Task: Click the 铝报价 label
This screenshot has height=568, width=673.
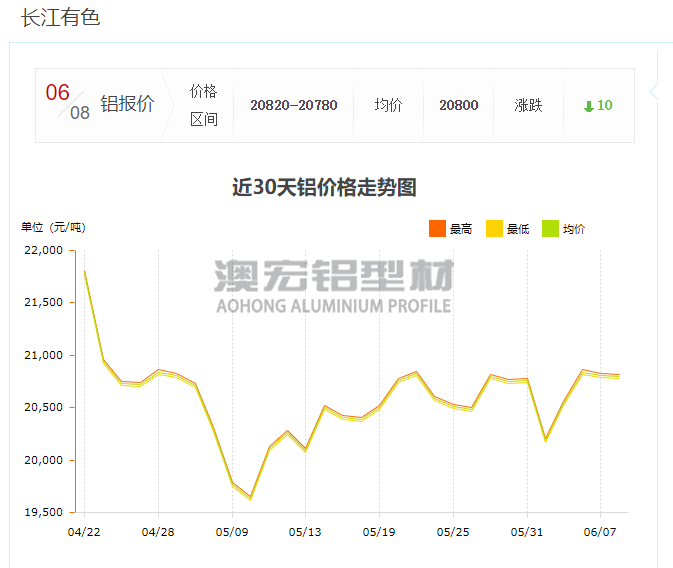Action: 127,104
